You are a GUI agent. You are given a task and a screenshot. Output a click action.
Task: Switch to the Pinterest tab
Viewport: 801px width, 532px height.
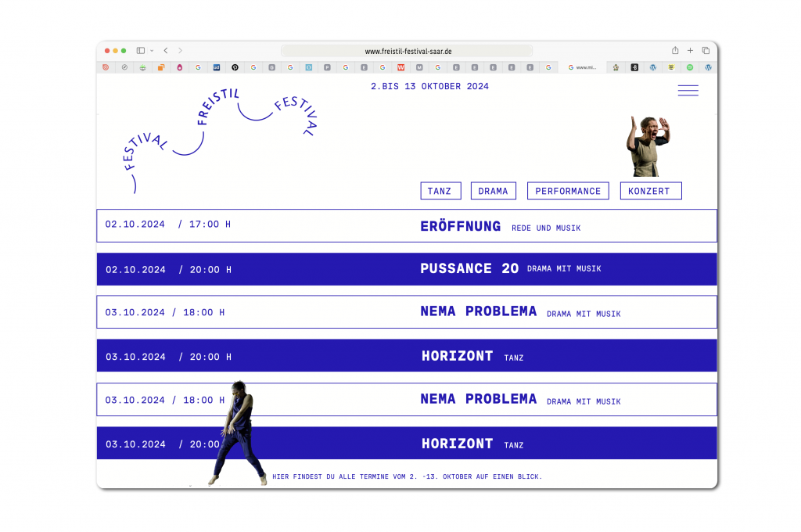[235, 68]
